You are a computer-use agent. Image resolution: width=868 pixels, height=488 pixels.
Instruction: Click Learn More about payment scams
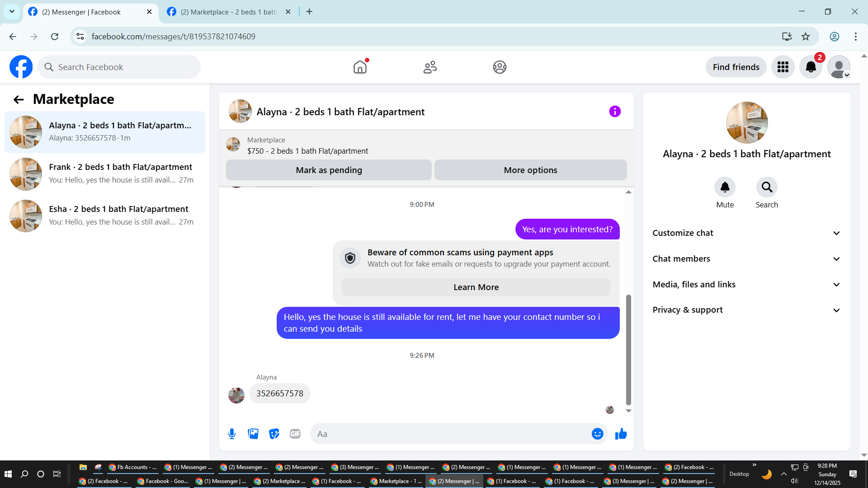(x=476, y=287)
